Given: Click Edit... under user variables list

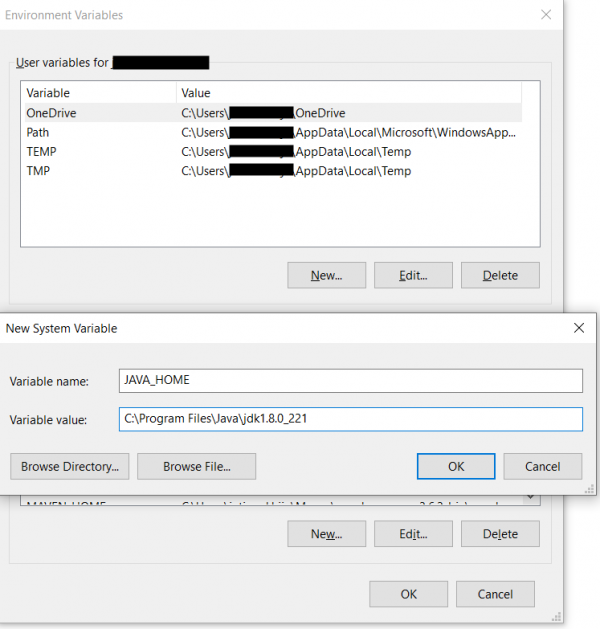Looking at the screenshot, I should tap(413, 275).
